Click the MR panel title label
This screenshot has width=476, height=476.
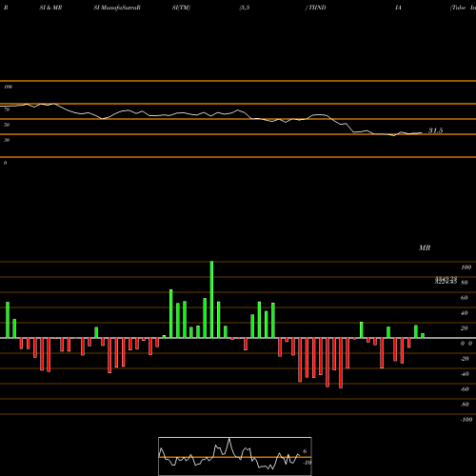coord(425,248)
